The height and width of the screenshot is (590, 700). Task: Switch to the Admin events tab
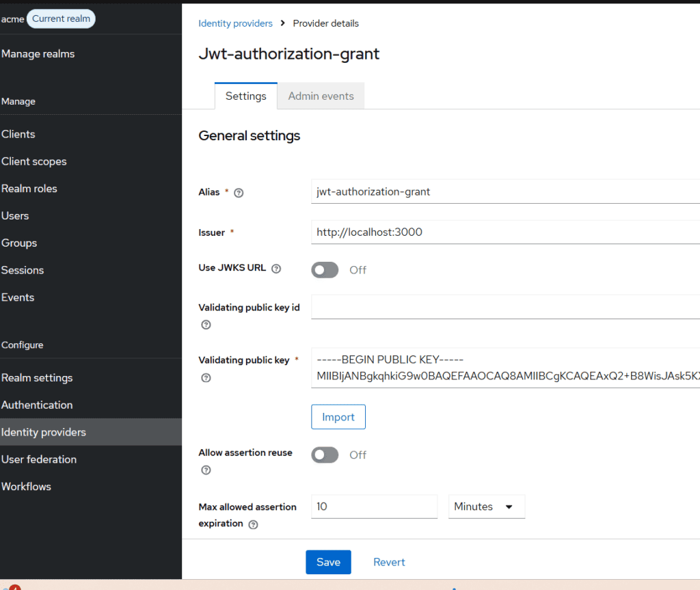pyautogui.click(x=321, y=96)
